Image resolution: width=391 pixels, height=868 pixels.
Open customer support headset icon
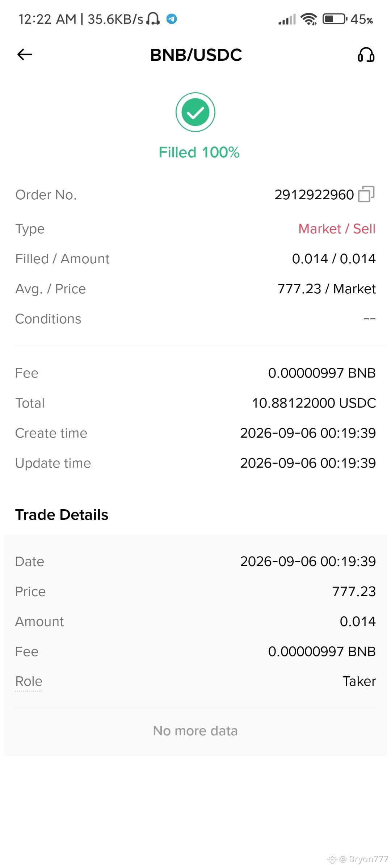pos(366,55)
